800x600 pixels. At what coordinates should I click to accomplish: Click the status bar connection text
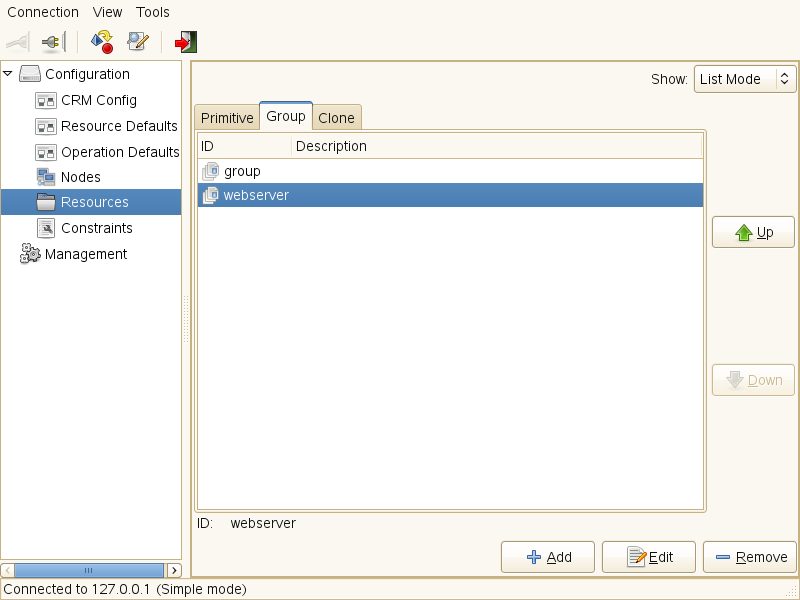[x=124, y=589]
